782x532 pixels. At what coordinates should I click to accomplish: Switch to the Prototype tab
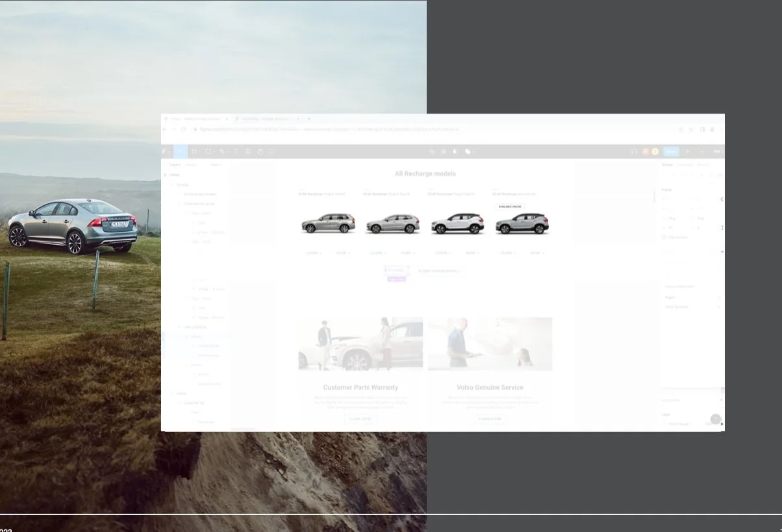[x=685, y=164]
